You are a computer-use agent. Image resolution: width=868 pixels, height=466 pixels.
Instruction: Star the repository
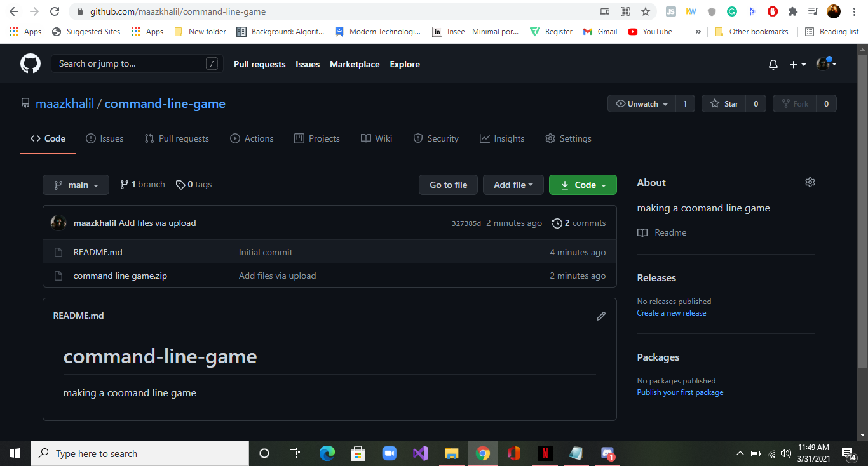coord(724,103)
